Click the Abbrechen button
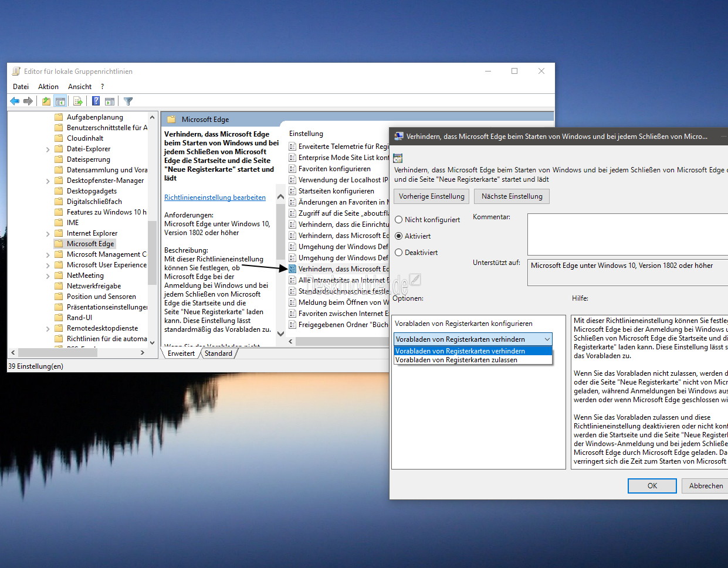This screenshot has height=568, width=728. (x=706, y=486)
